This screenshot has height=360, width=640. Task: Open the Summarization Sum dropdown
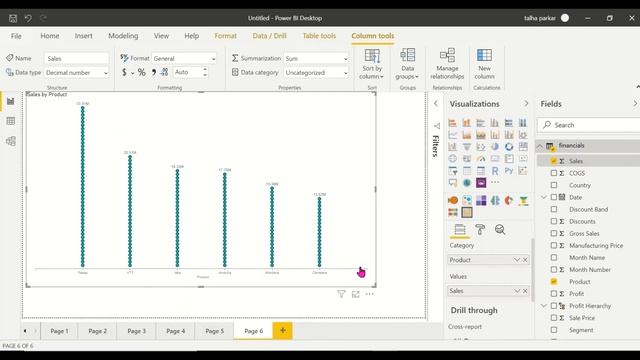[x=316, y=58]
